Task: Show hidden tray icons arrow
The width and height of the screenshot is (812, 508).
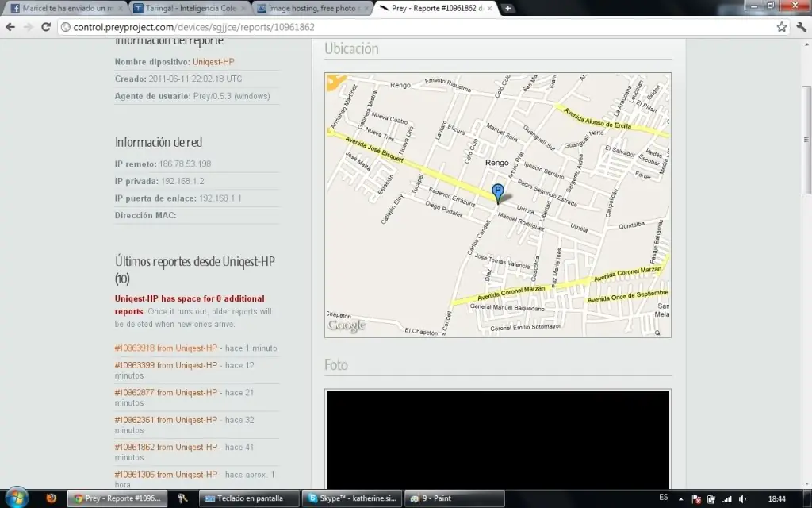Action: [680, 499]
